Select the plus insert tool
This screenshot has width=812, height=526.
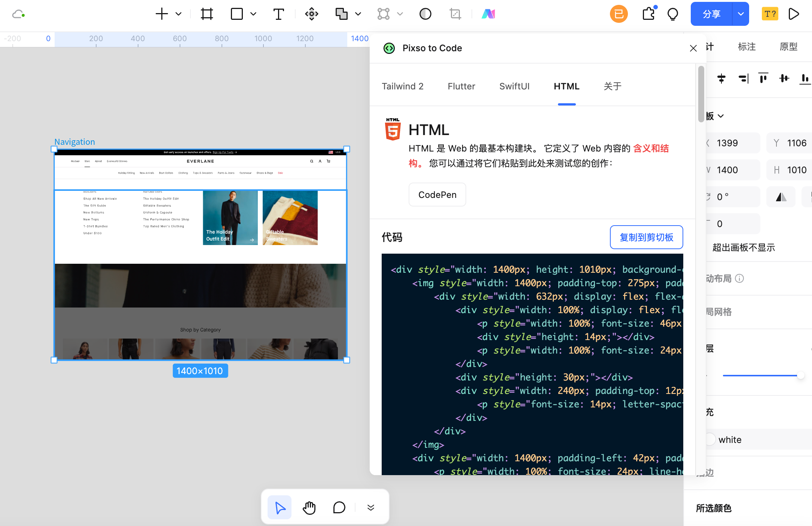[162, 14]
